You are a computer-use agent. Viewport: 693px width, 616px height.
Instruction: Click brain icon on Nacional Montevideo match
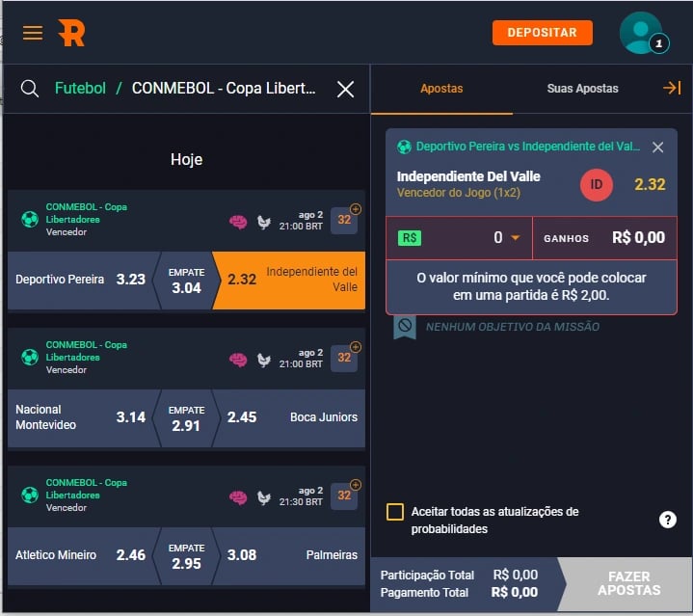(238, 360)
